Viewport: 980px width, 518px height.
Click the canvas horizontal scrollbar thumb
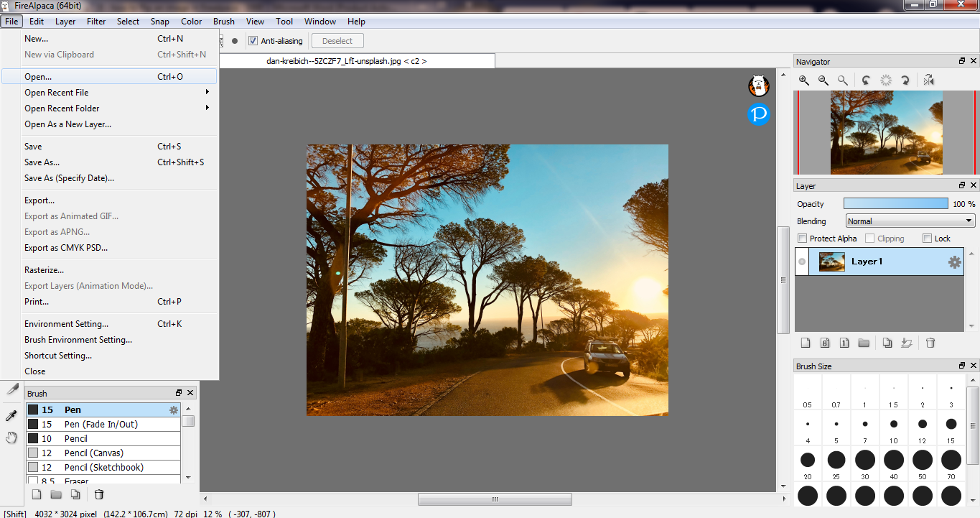[495, 499]
